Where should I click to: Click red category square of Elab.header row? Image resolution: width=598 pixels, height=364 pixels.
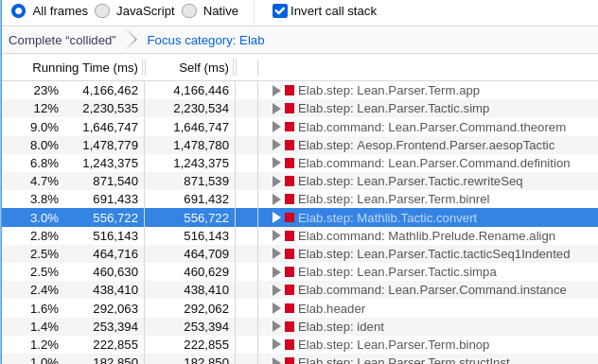tap(290, 308)
